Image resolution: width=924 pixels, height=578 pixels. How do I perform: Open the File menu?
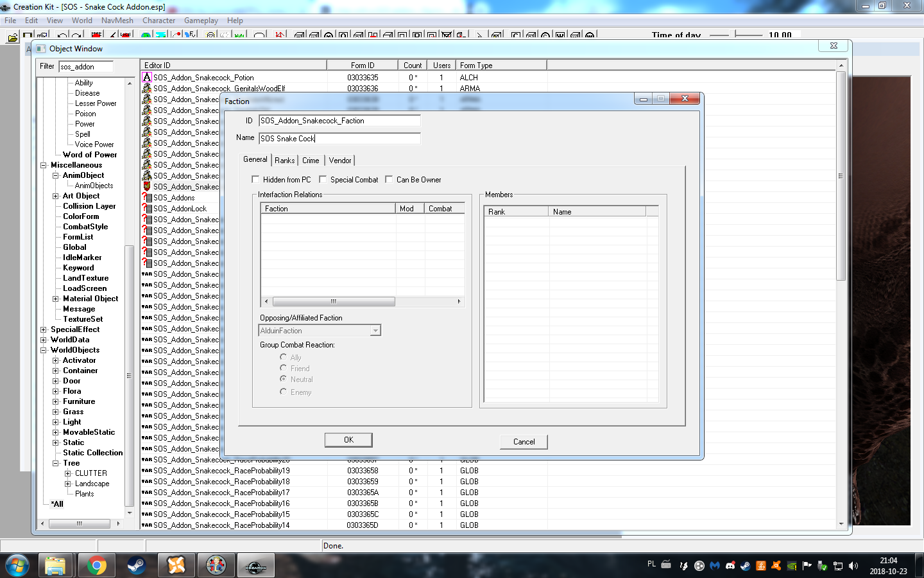[x=11, y=21]
